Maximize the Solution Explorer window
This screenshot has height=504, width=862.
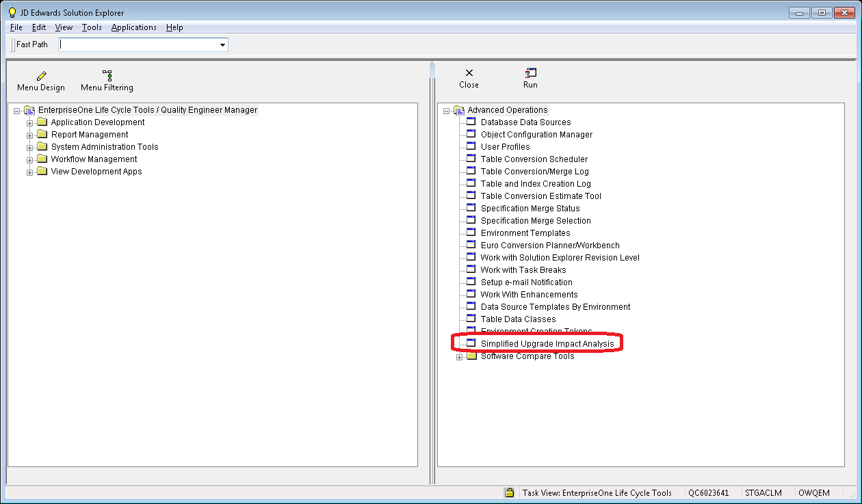coord(821,12)
